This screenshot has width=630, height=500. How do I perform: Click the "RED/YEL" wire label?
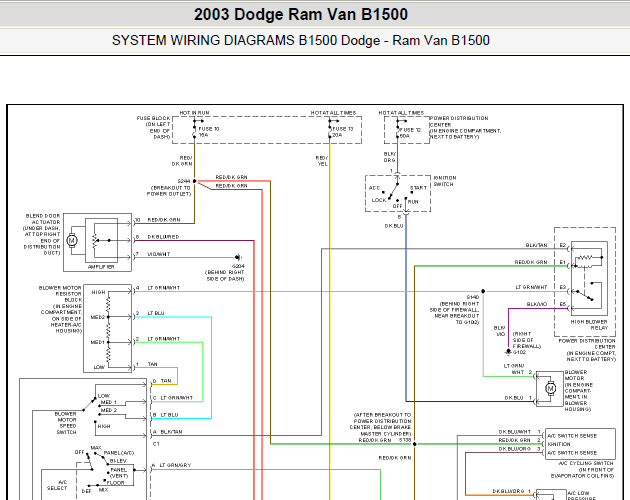click(x=322, y=161)
